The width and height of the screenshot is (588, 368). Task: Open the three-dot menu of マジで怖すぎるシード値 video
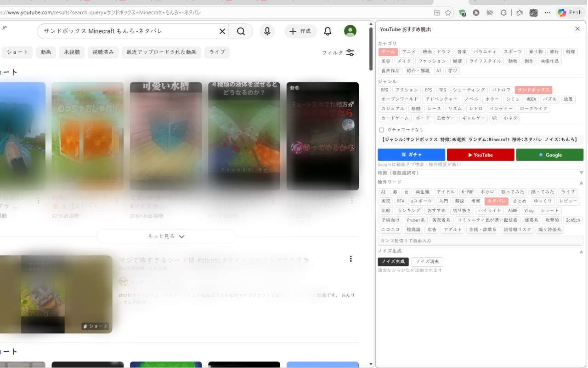pos(351,259)
